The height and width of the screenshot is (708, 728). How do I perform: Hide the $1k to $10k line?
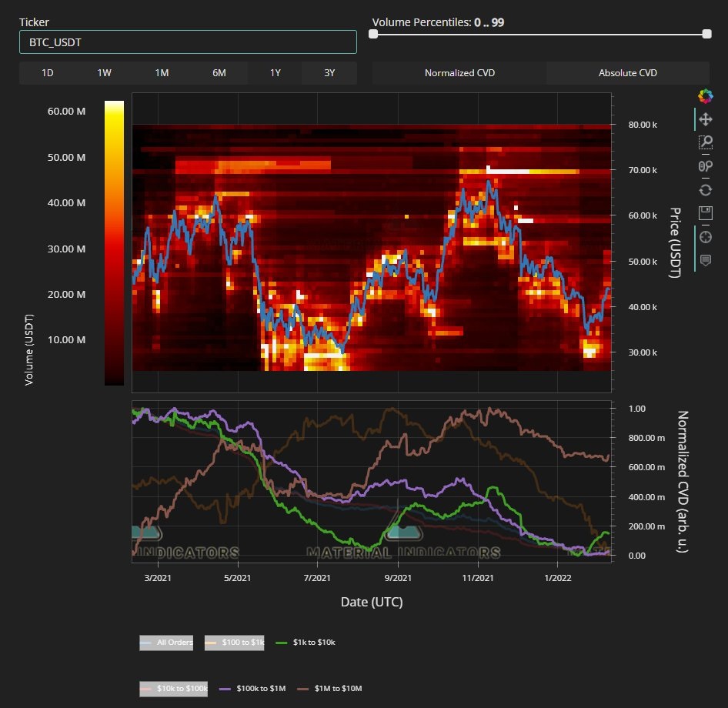point(306,643)
